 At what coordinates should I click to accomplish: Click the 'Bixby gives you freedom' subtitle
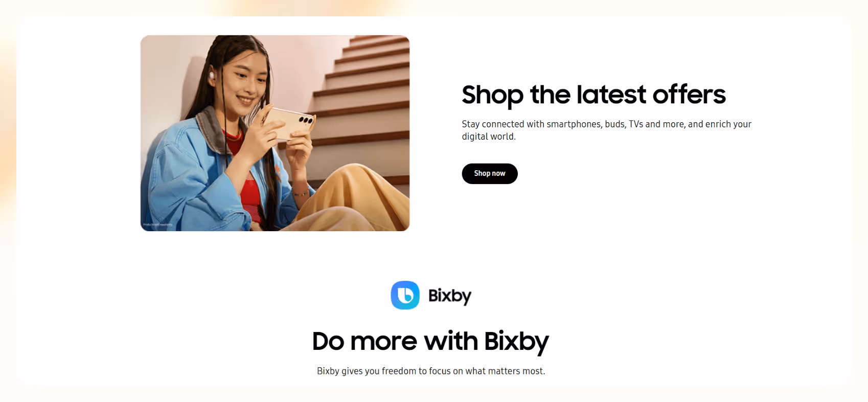point(431,371)
